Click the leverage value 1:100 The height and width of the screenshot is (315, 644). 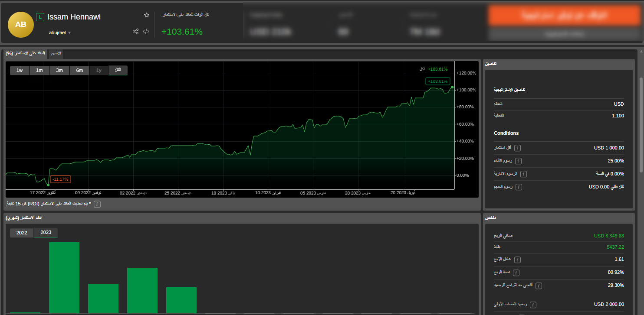(x=618, y=116)
